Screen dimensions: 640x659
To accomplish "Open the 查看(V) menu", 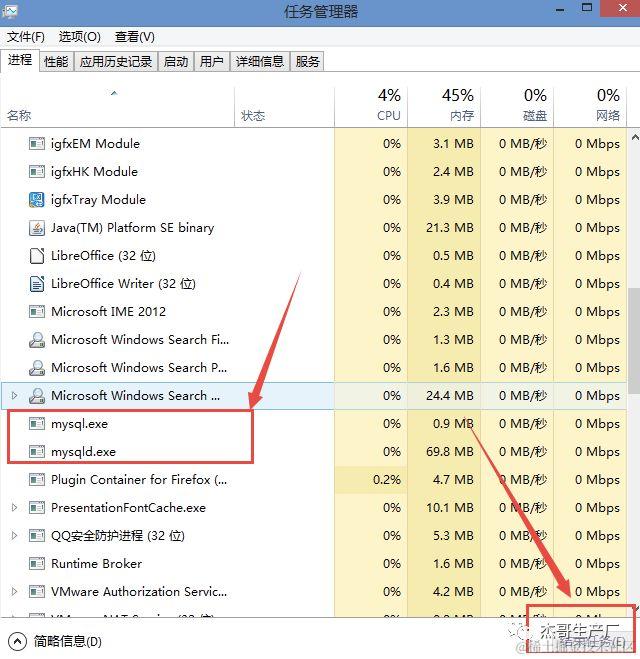I will click(x=135, y=37).
